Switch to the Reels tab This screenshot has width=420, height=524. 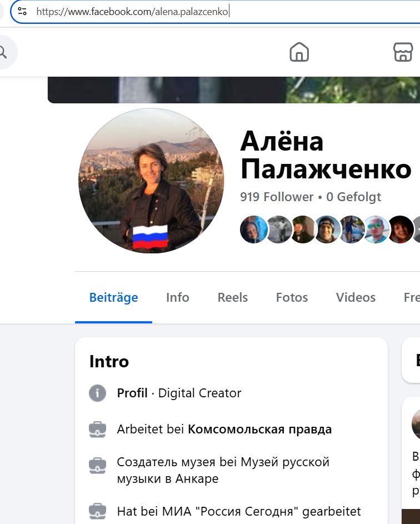pyautogui.click(x=233, y=297)
